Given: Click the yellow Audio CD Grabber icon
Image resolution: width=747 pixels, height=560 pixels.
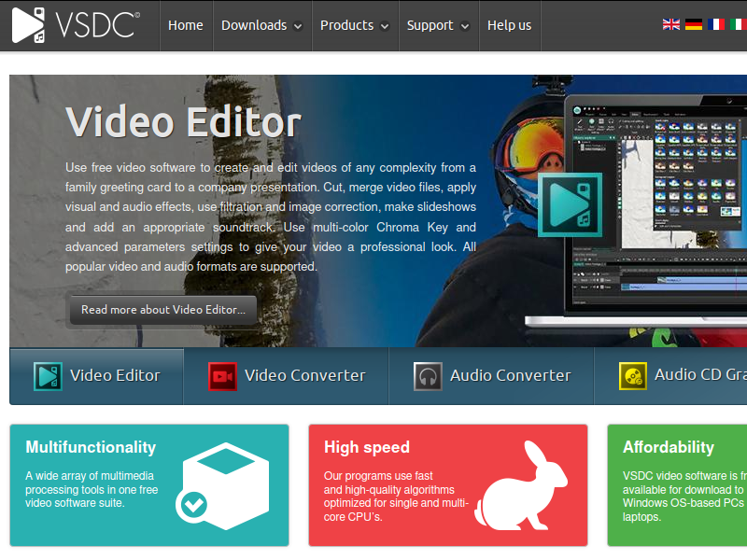Looking at the screenshot, I should 633,376.
